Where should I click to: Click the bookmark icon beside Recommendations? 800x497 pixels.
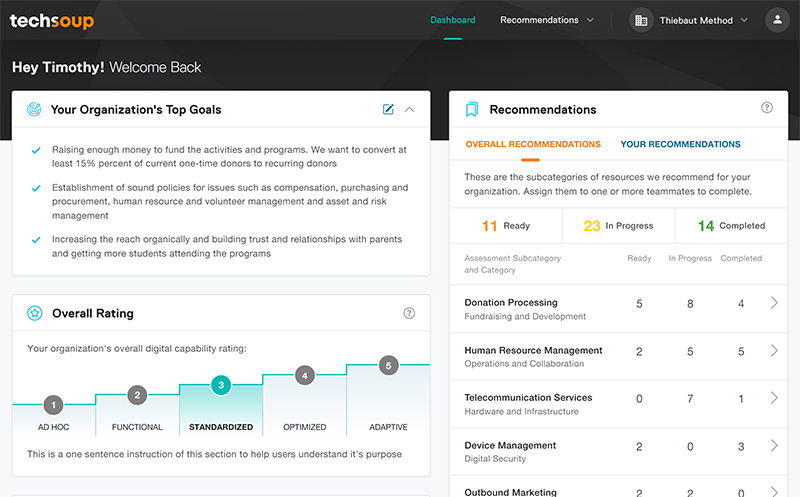472,109
